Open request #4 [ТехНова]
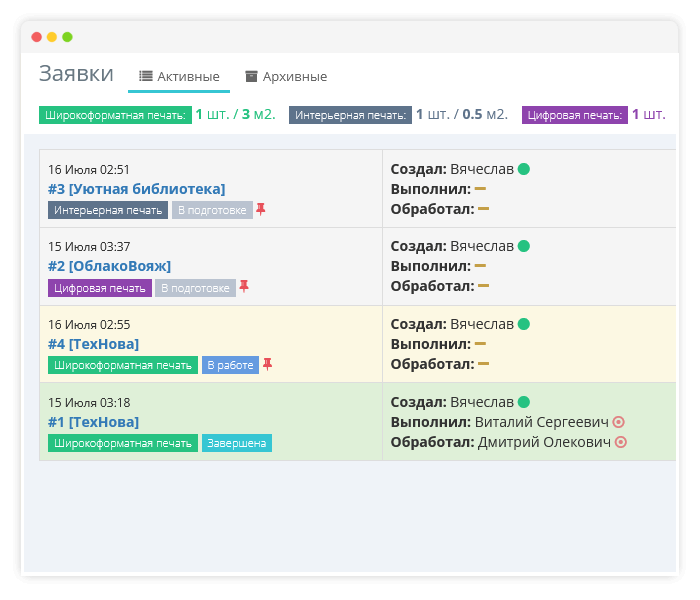Screen dimensions: 700x600 pyautogui.click(x=93, y=344)
